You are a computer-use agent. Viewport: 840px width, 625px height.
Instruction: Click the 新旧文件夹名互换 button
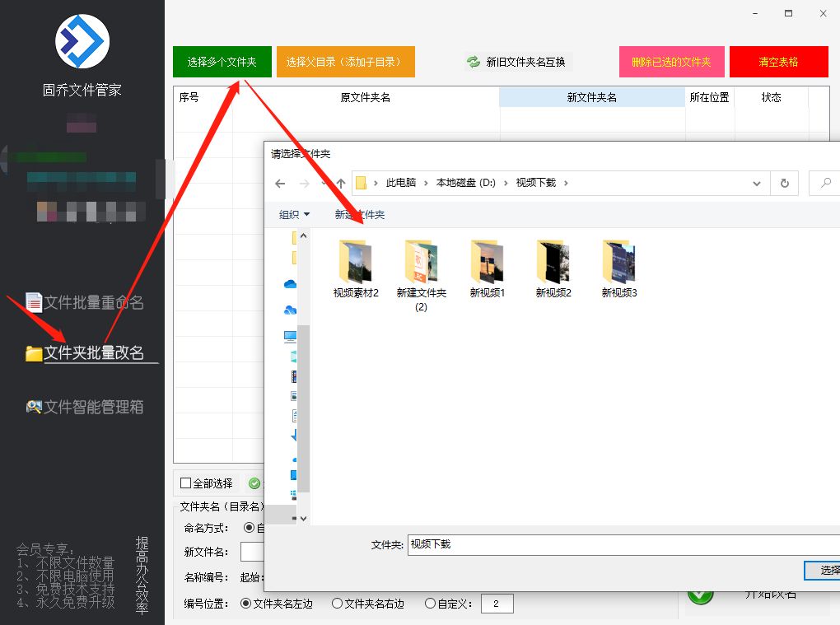click(x=518, y=62)
